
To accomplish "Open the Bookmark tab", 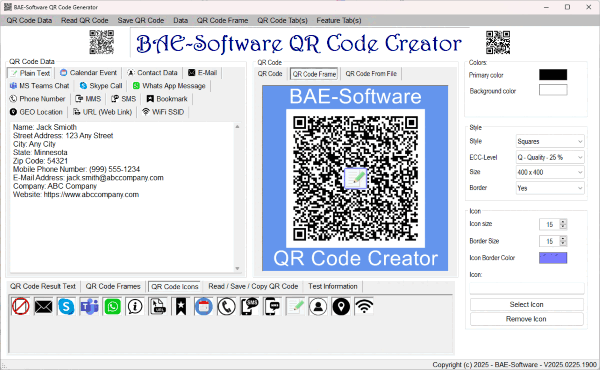I will pos(167,99).
